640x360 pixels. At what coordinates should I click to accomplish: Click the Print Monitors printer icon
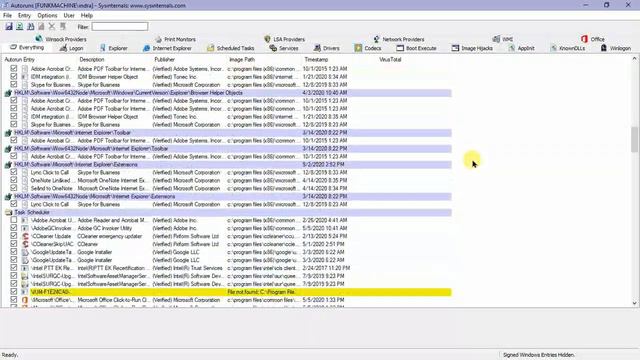pos(158,39)
